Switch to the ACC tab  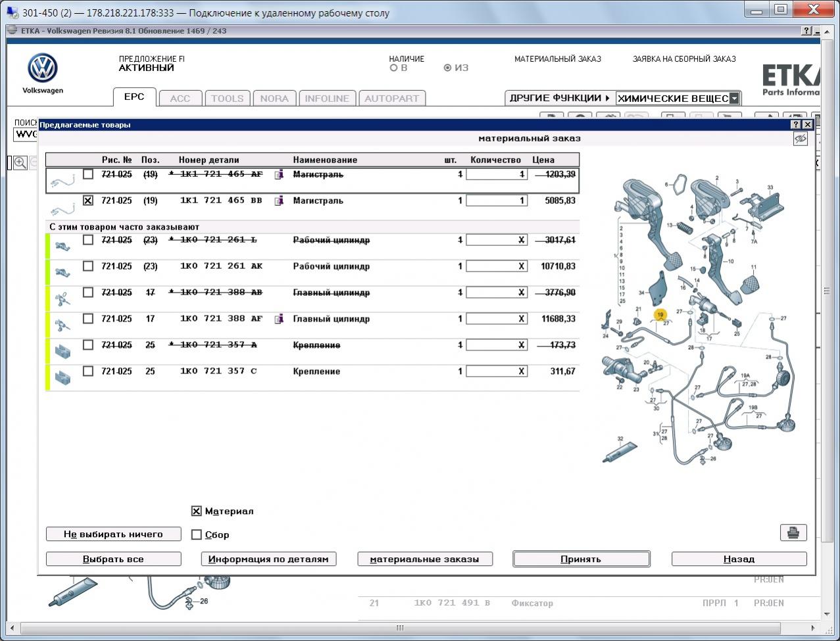180,98
